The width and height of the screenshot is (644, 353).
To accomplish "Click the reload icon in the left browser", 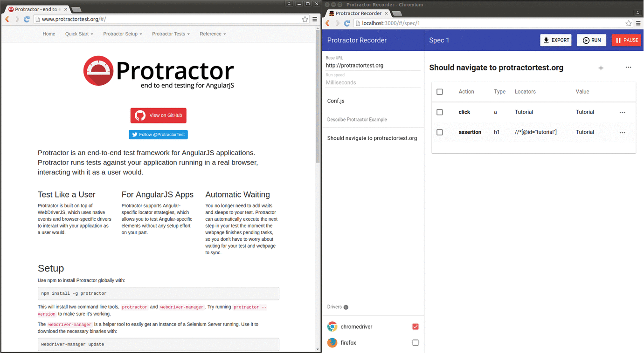I will 27,19.
